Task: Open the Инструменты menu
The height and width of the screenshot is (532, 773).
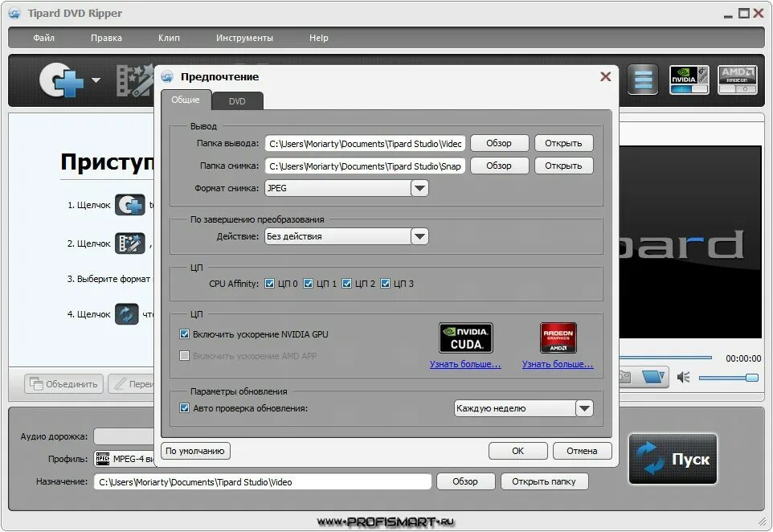Action: click(x=244, y=38)
